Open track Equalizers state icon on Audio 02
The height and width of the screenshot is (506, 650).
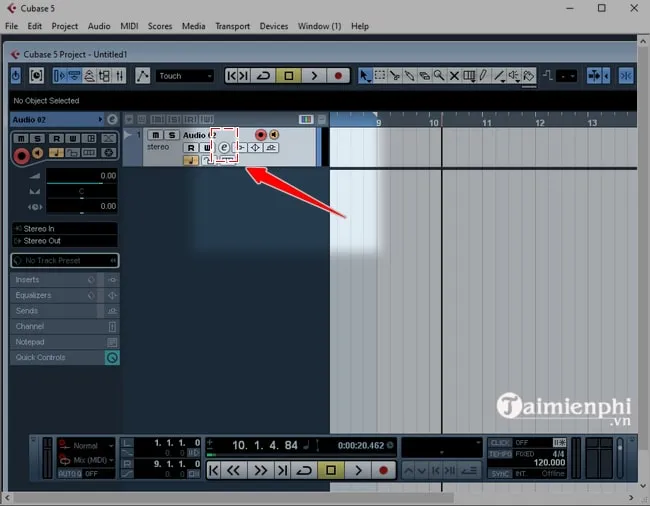pos(255,148)
